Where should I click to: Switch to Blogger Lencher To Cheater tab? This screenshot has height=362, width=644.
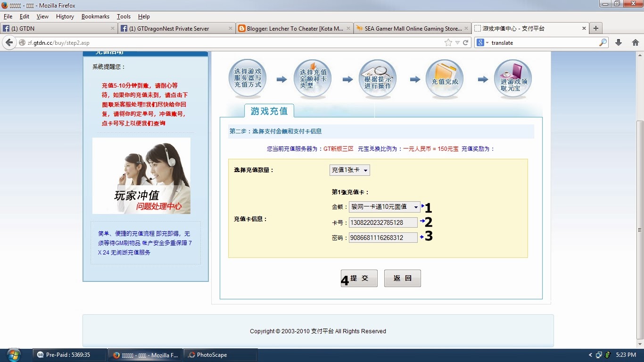pos(295,28)
